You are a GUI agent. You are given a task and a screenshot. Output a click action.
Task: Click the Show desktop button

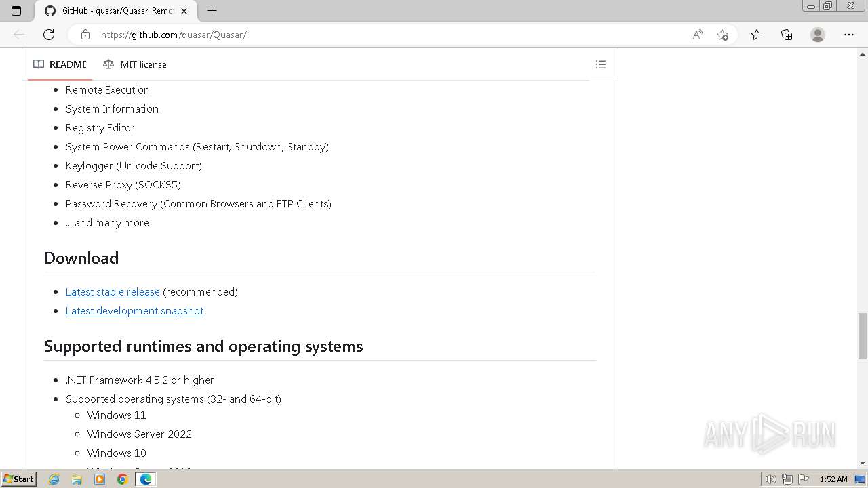click(861, 479)
